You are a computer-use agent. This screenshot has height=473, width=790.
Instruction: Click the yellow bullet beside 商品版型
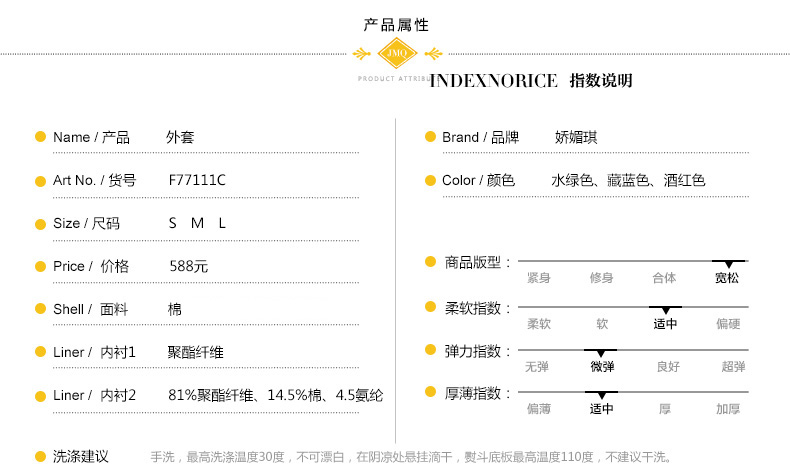[430, 262]
